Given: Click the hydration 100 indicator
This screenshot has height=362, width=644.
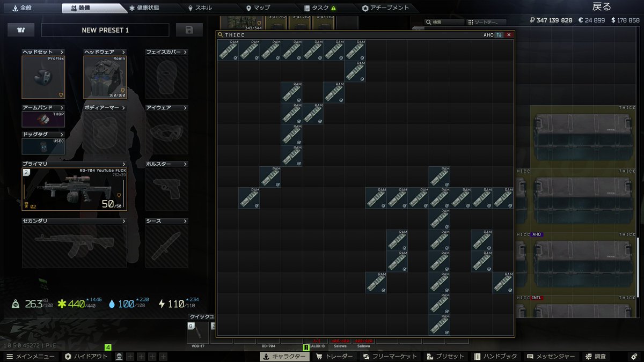Looking at the screenshot, I should pos(129,304).
